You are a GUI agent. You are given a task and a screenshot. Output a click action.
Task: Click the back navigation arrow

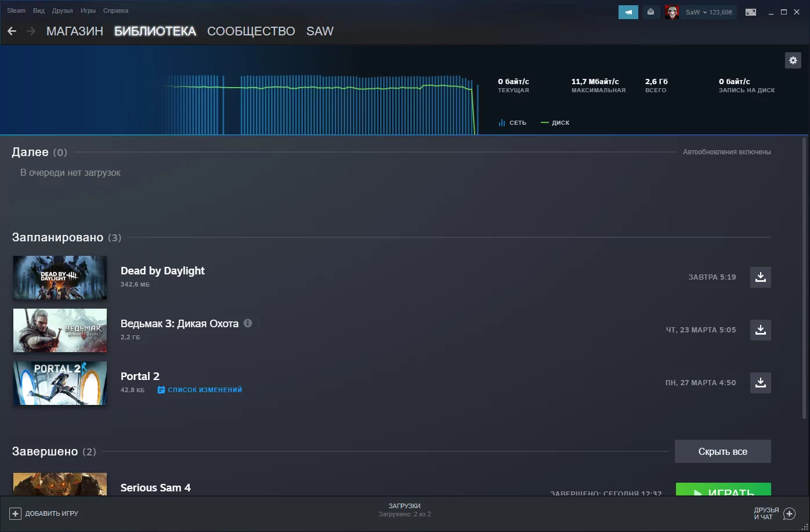pyautogui.click(x=12, y=31)
